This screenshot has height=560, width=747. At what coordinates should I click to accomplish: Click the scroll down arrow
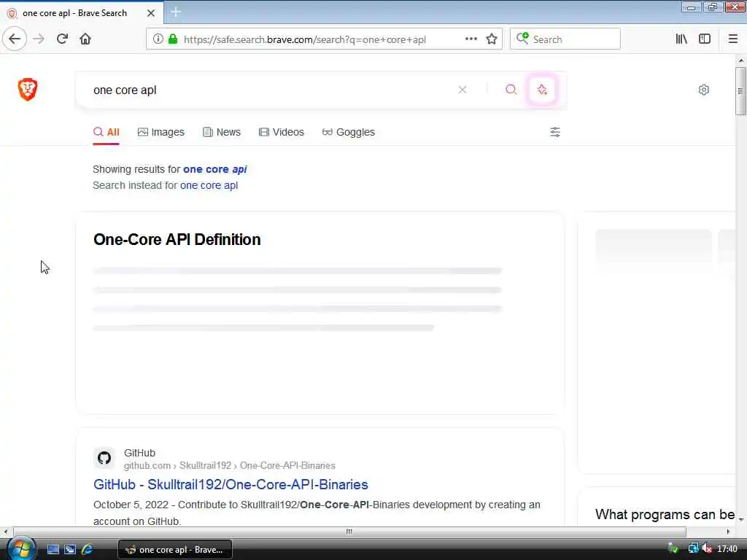pyautogui.click(x=741, y=518)
